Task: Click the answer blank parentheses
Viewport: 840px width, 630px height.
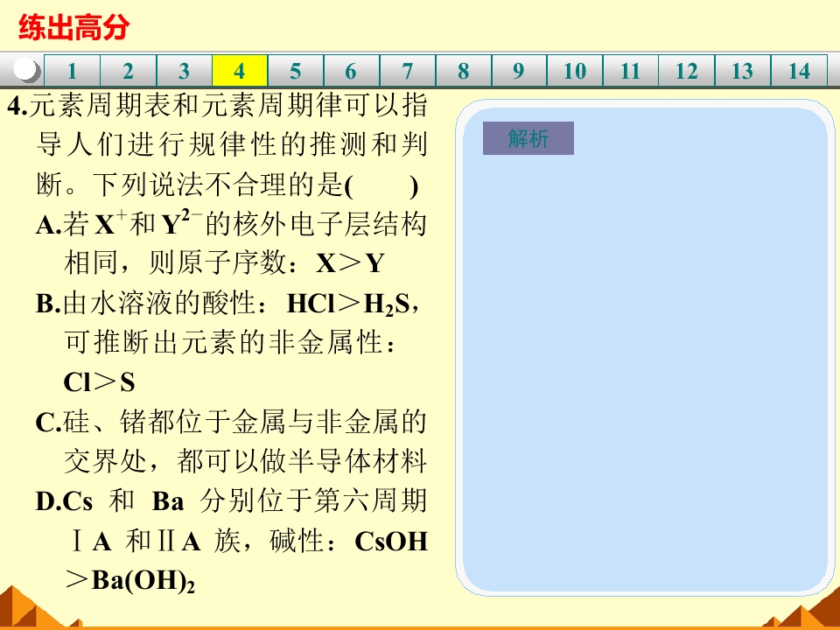Action: click(x=381, y=185)
